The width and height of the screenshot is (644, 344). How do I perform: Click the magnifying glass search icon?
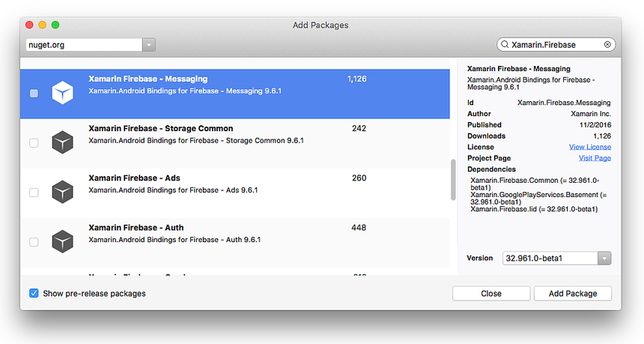point(505,45)
